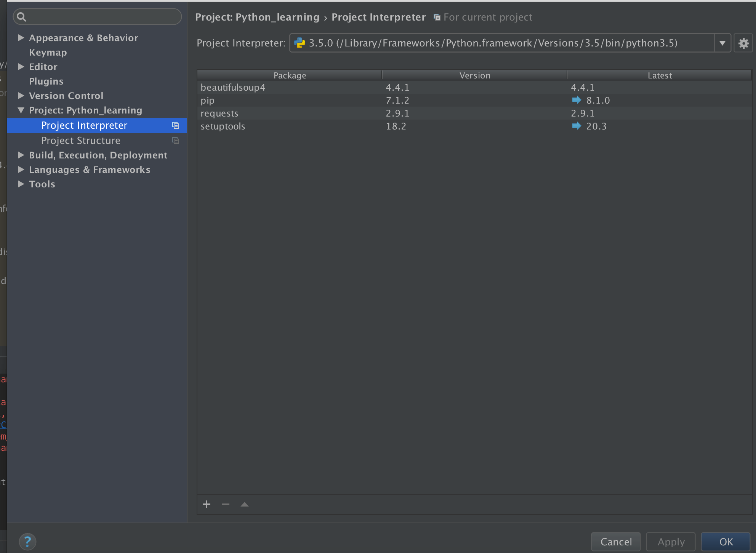Click the 'For current project' scope icon
The image size is (756, 553).
[x=437, y=17]
